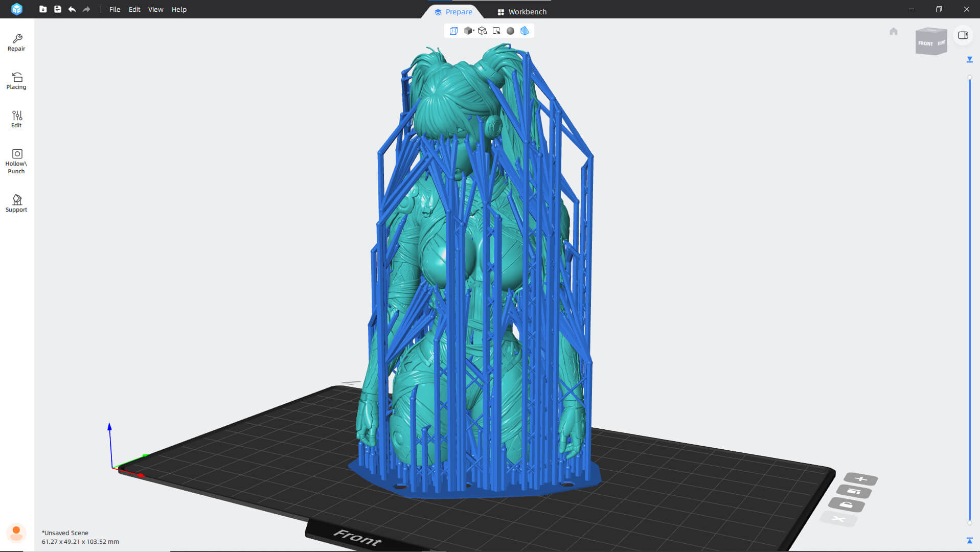Open the Hollow\Punch tool
The image size is (980, 552).
coord(16,162)
